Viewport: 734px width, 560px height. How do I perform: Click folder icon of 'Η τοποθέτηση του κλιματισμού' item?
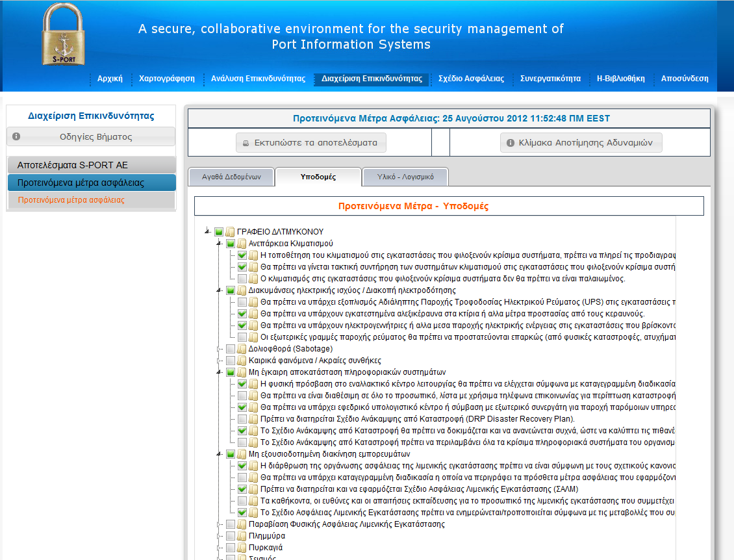(x=253, y=255)
